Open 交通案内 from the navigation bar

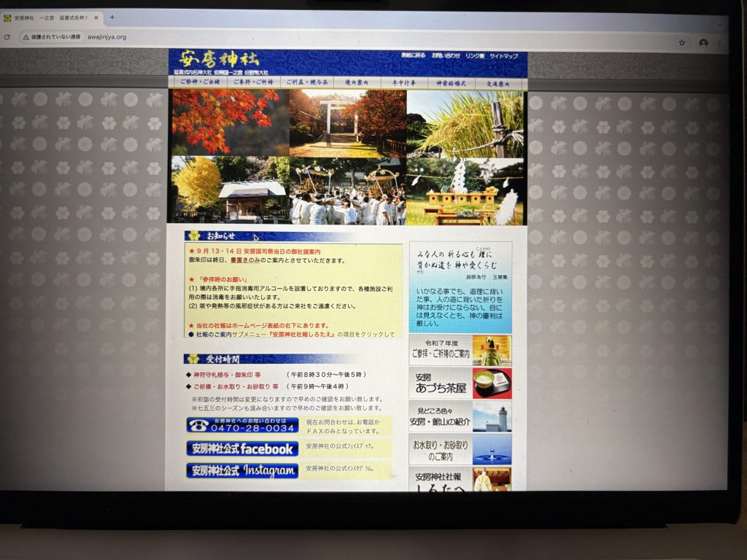pos(500,83)
